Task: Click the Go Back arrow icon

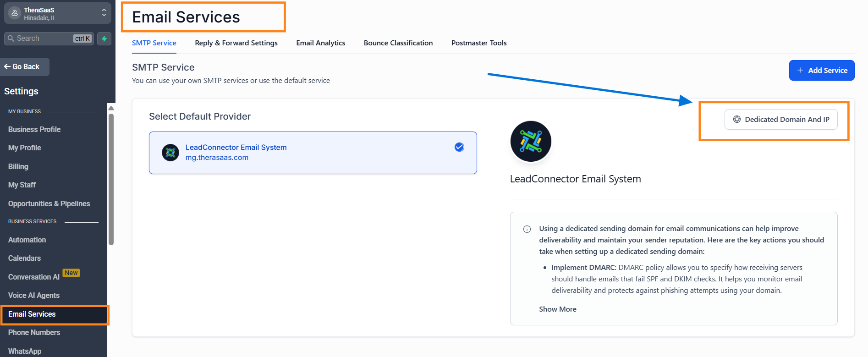Action: (x=7, y=66)
